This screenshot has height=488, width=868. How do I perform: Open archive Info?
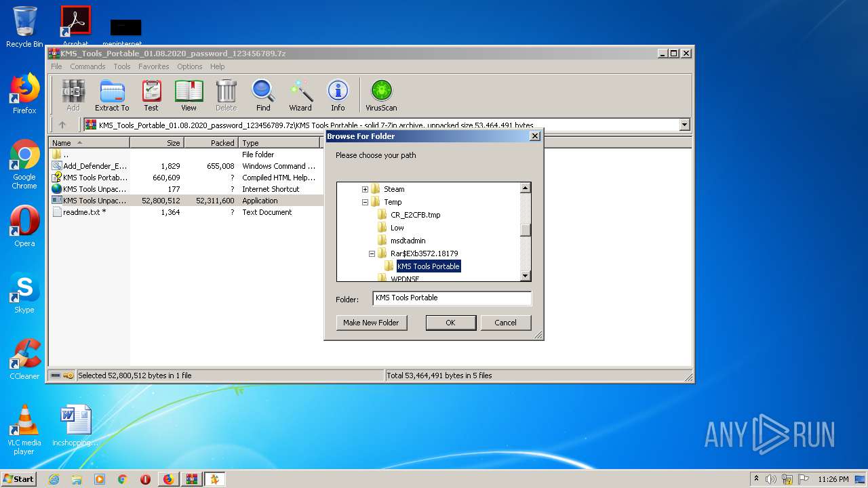338,96
